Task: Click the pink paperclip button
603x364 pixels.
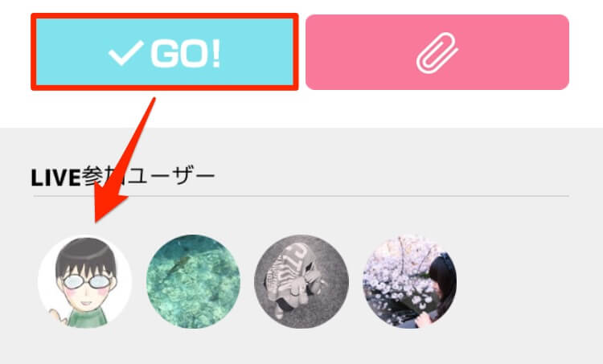Action: pos(437,52)
